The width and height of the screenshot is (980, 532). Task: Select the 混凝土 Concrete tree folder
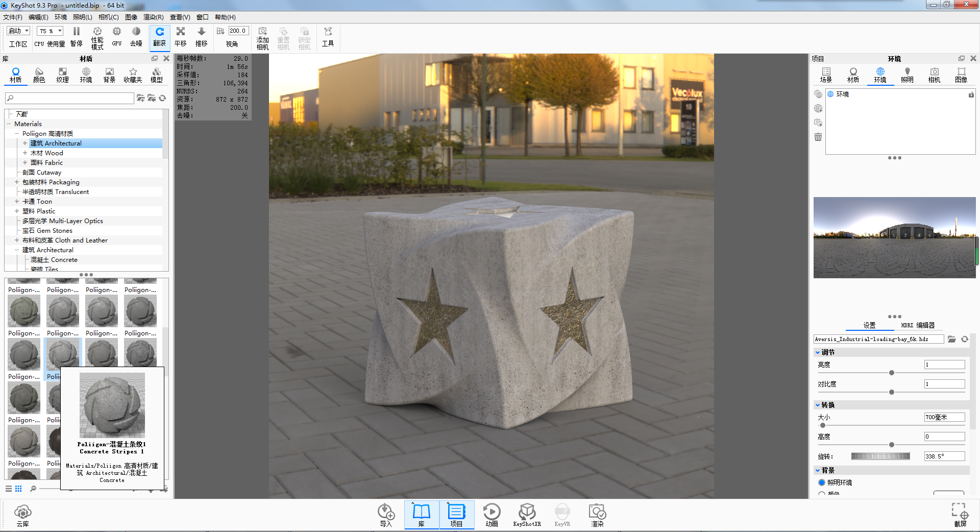pyautogui.click(x=54, y=260)
